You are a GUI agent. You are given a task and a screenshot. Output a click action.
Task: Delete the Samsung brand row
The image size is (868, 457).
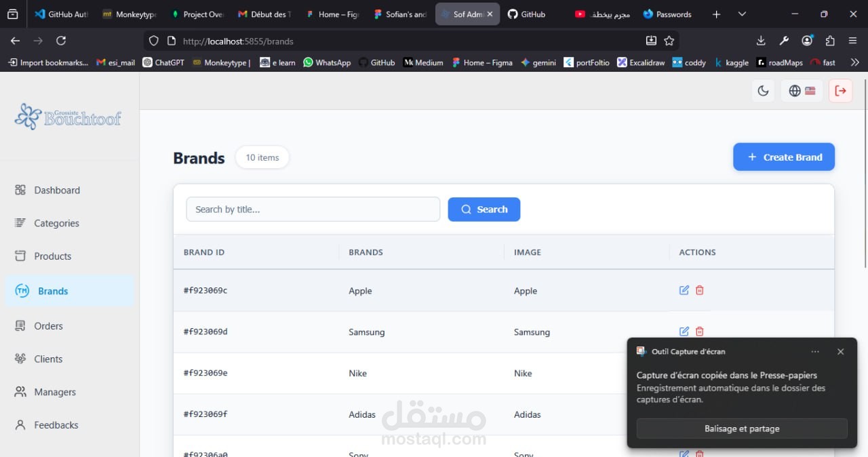[x=700, y=332]
